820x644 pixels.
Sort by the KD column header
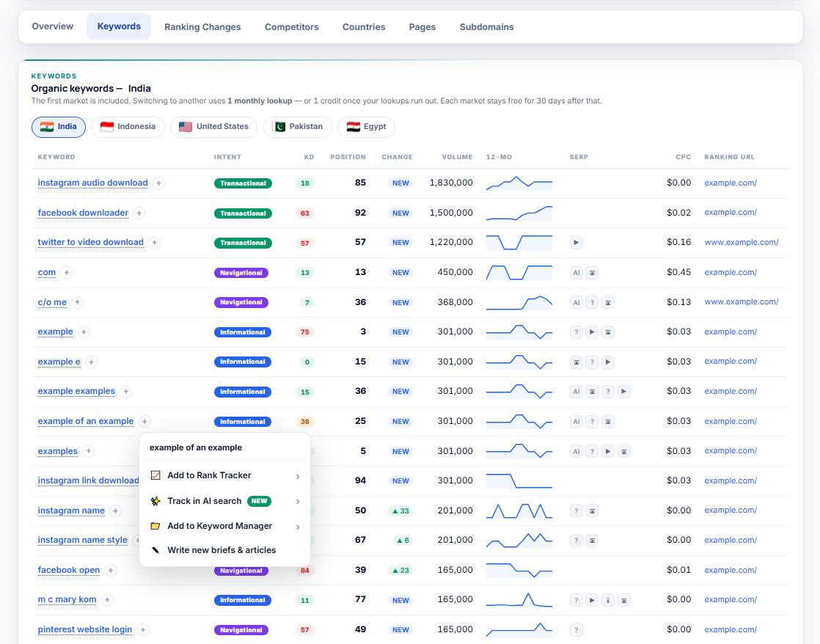click(x=309, y=157)
